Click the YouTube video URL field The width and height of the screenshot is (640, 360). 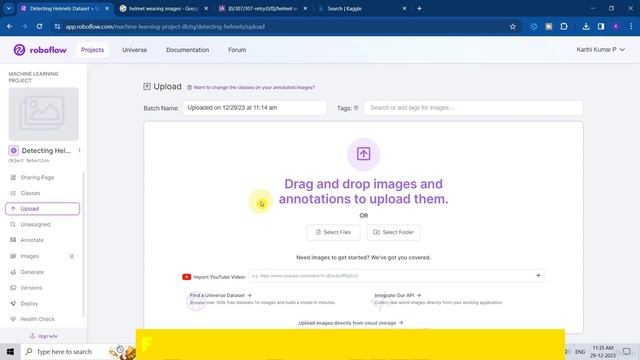point(391,276)
